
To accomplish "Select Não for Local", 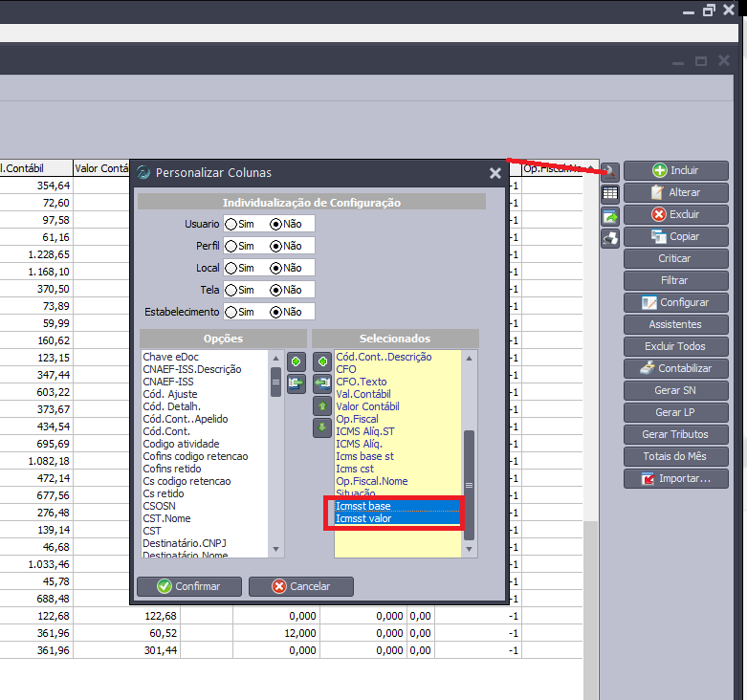I will (286, 268).
